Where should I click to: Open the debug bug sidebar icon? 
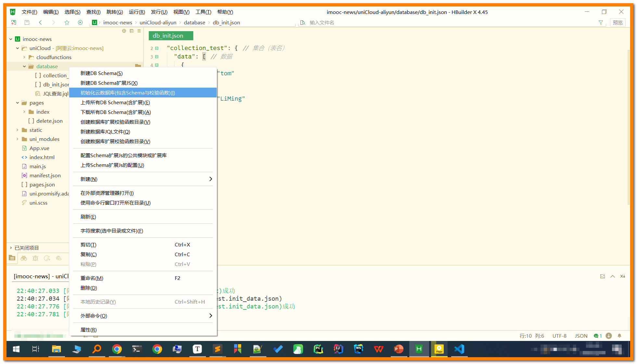tap(35, 258)
